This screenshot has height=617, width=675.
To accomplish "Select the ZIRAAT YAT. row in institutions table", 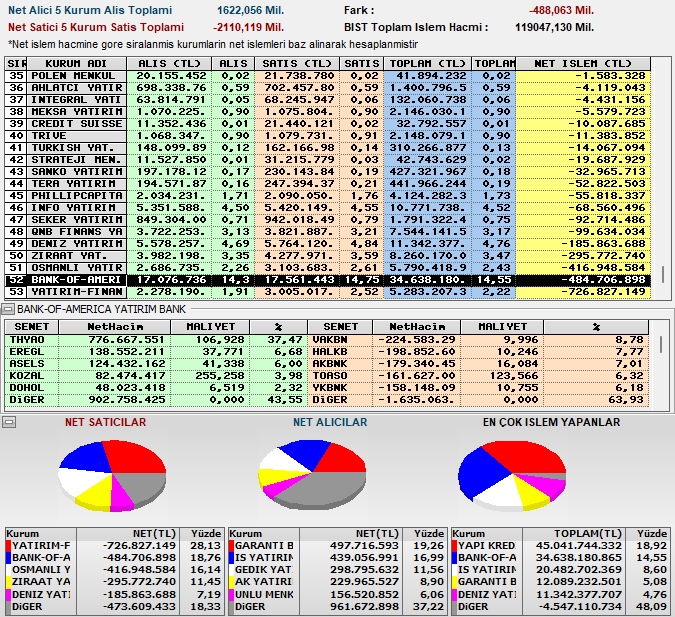I will pyautogui.click(x=328, y=256).
